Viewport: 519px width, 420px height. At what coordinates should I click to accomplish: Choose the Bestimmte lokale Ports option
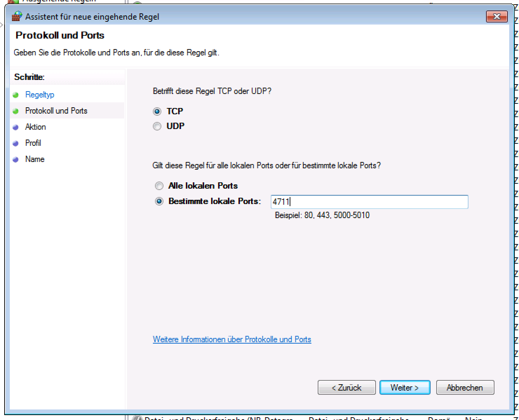pyautogui.click(x=159, y=202)
